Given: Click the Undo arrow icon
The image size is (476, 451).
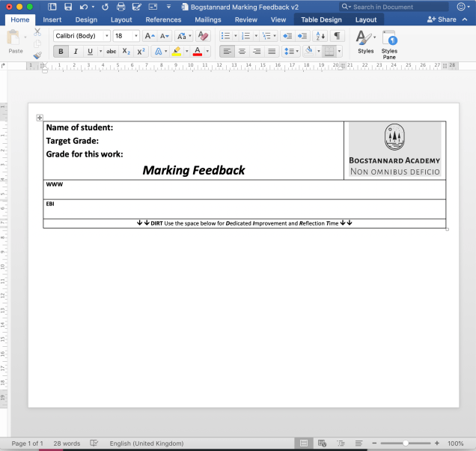Looking at the screenshot, I should coord(84,7).
